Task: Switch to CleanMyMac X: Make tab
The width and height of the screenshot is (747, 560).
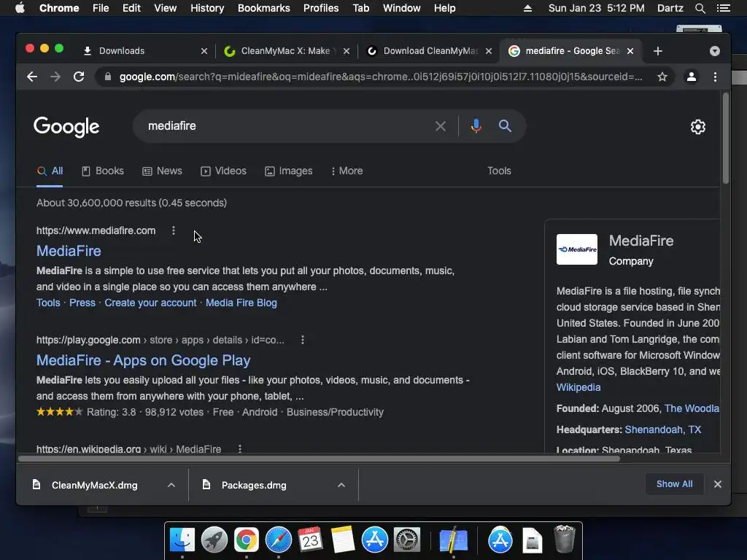Action: [285, 51]
